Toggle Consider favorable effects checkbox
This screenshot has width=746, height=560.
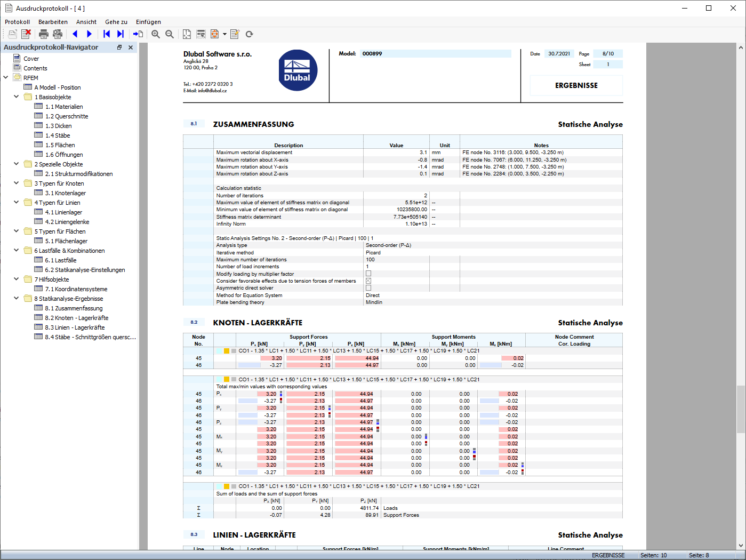click(368, 281)
